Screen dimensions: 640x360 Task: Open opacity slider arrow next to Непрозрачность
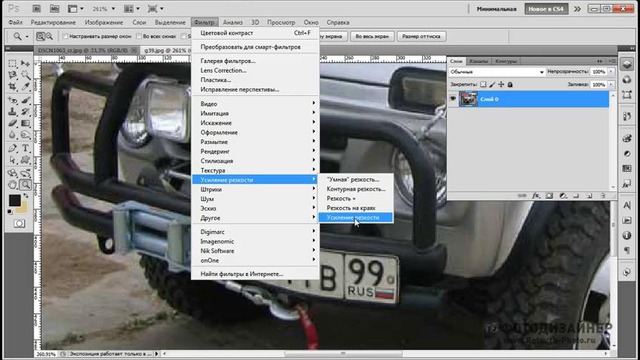click(611, 72)
